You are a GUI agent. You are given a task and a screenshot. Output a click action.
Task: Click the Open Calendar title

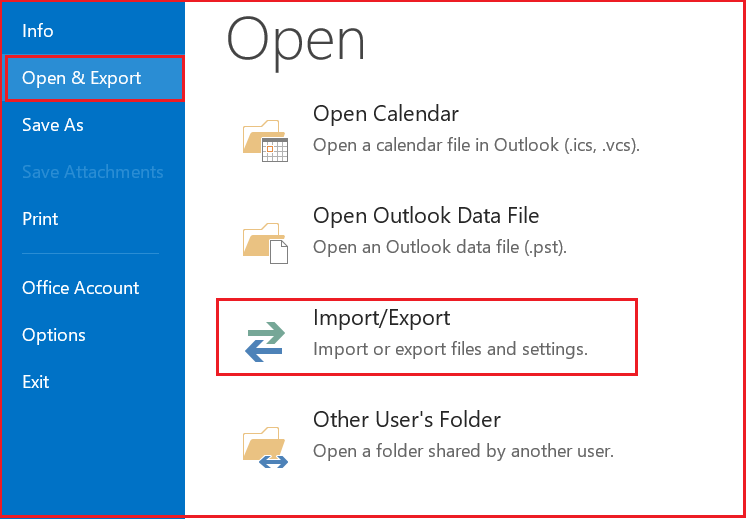coord(386,114)
